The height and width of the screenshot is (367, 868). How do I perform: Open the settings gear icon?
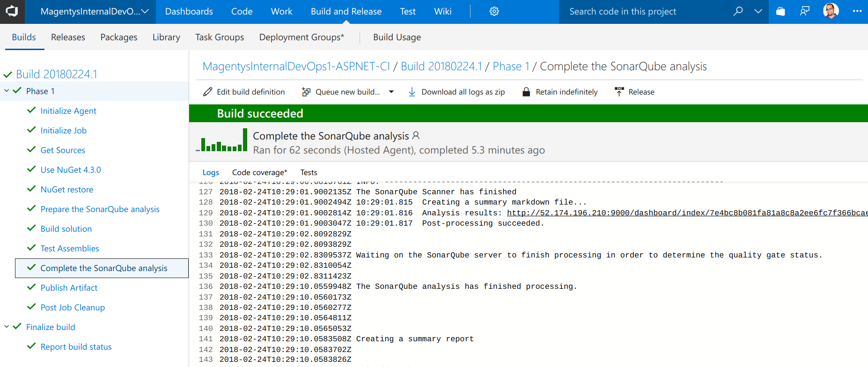click(x=494, y=12)
